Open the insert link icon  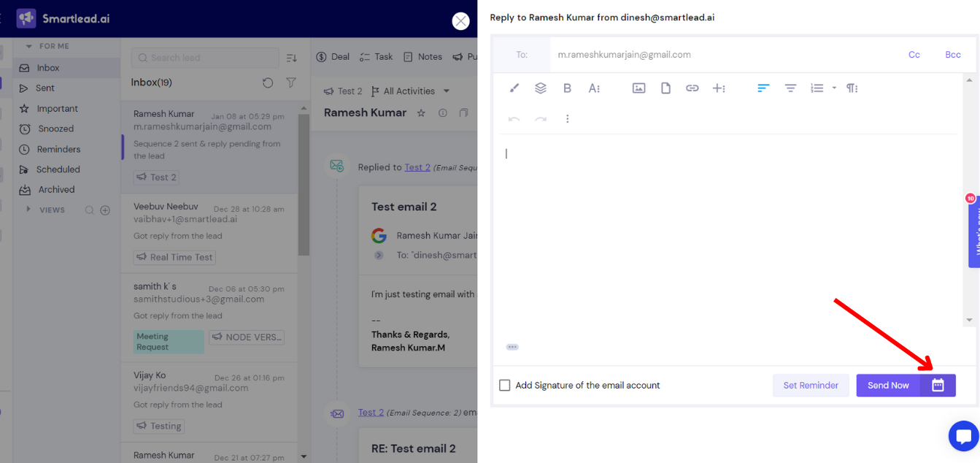click(692, 88)
